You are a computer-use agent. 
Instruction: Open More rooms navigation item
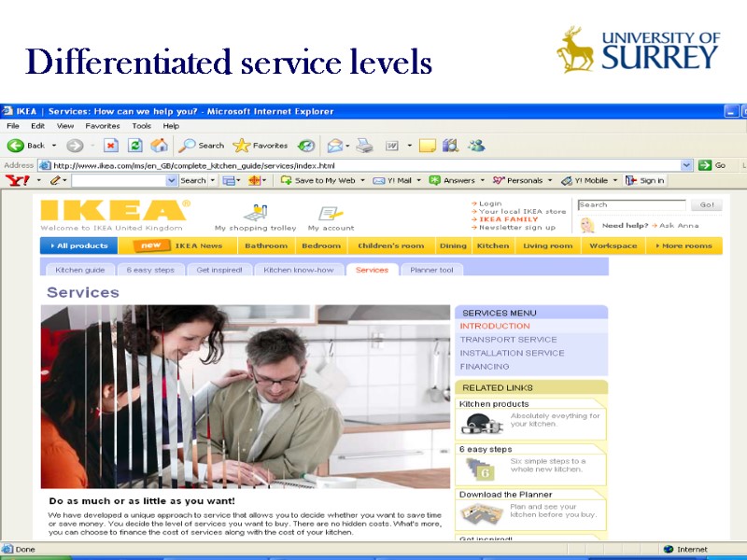684,245
